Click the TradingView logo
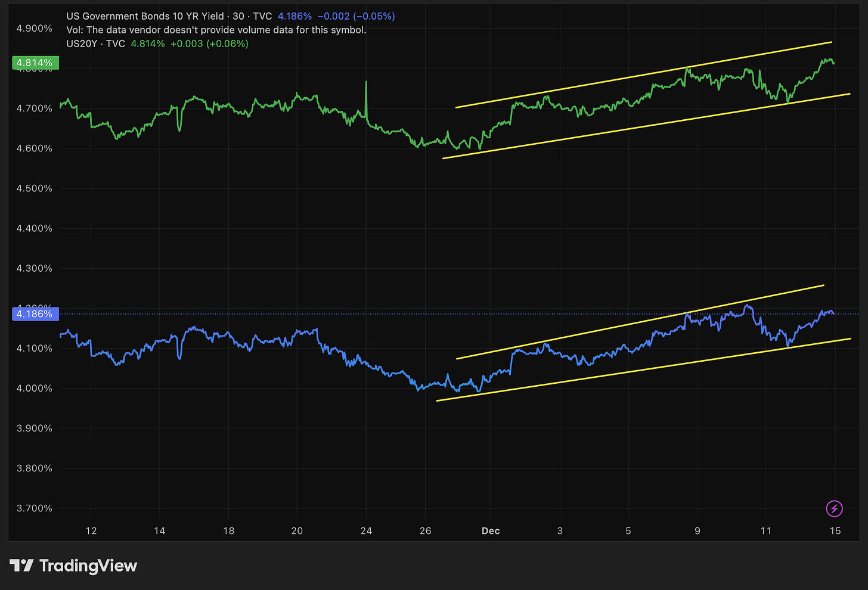868x590 pixels. click(73, 566)
